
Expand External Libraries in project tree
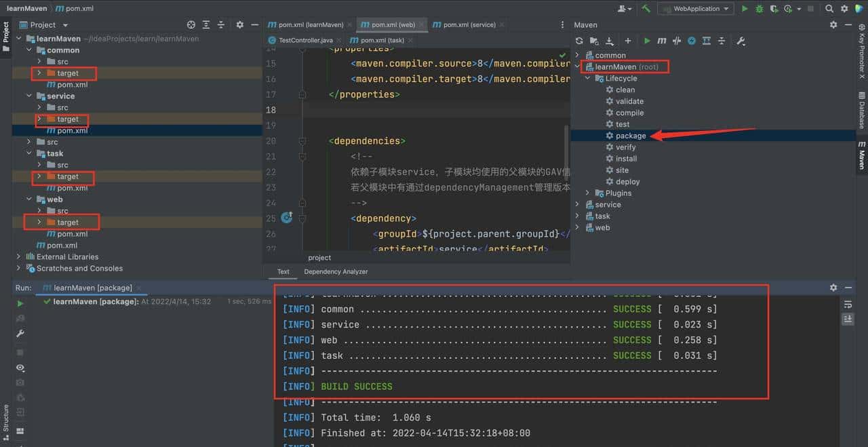coord(18,257)
